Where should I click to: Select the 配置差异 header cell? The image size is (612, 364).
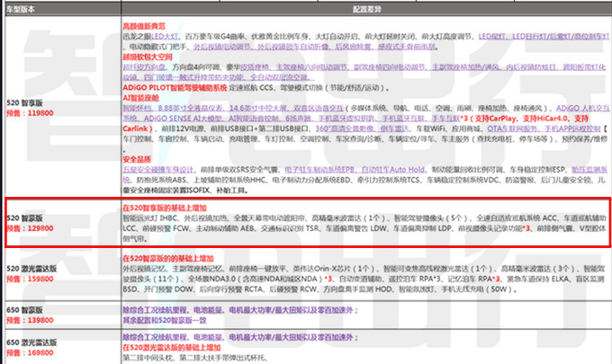(x=366, y=9)
